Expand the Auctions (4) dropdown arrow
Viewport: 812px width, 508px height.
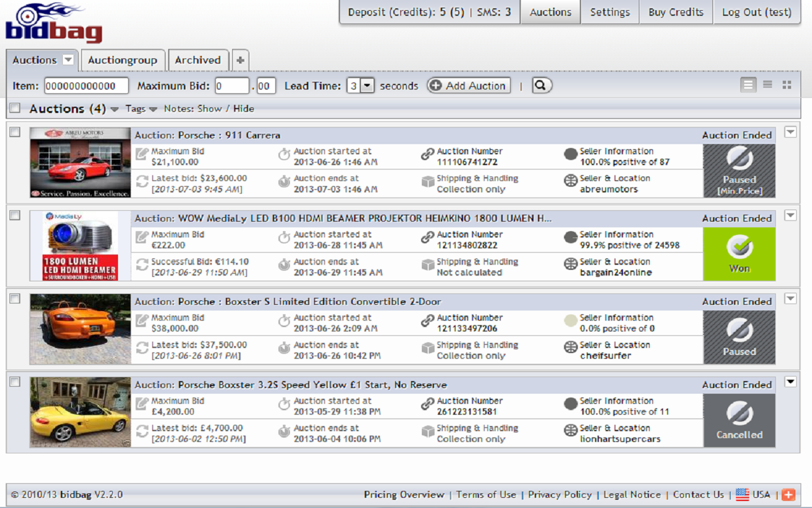pos(114,109)
